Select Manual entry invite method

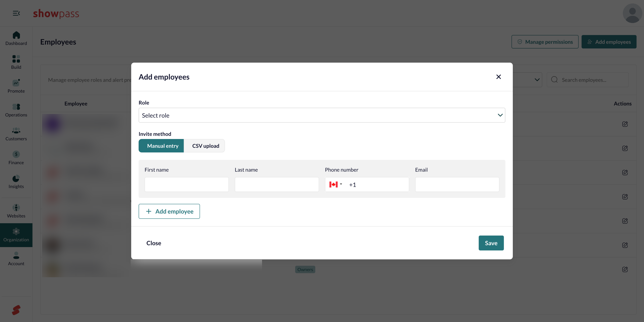coord(161,146)
